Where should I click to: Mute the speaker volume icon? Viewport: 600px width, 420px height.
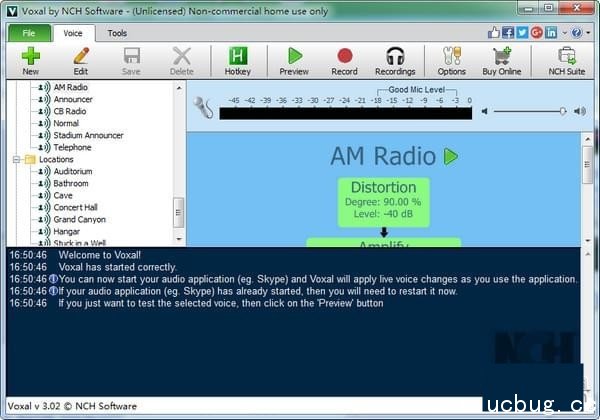pyautogui.click(x=485, y=111)
